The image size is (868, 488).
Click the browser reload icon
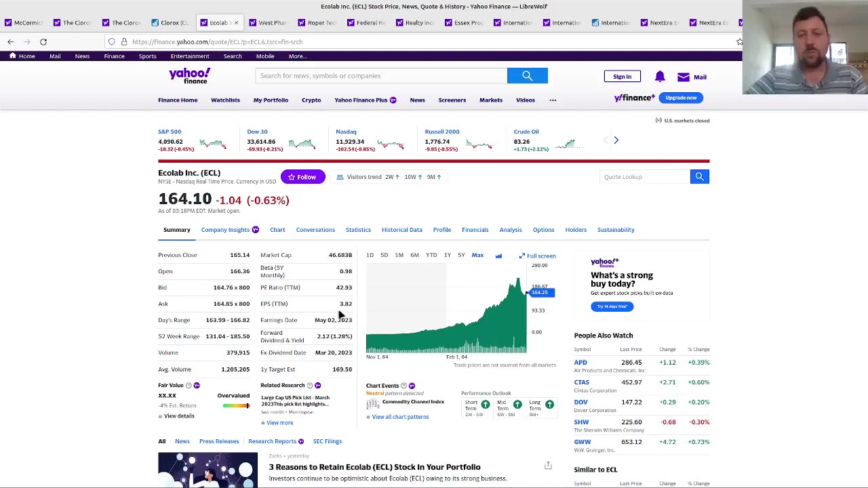point(43,42)
